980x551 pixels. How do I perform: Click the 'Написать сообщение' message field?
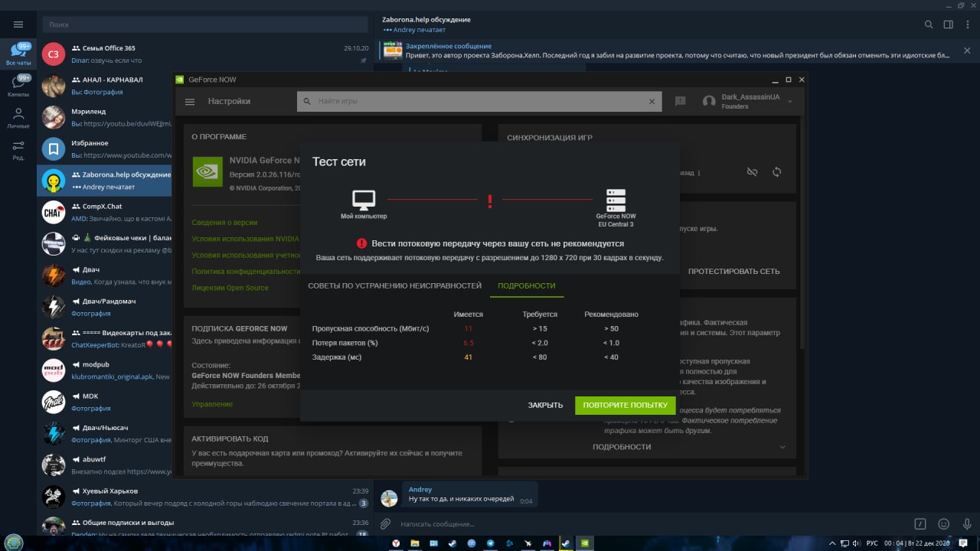point(651,524)
